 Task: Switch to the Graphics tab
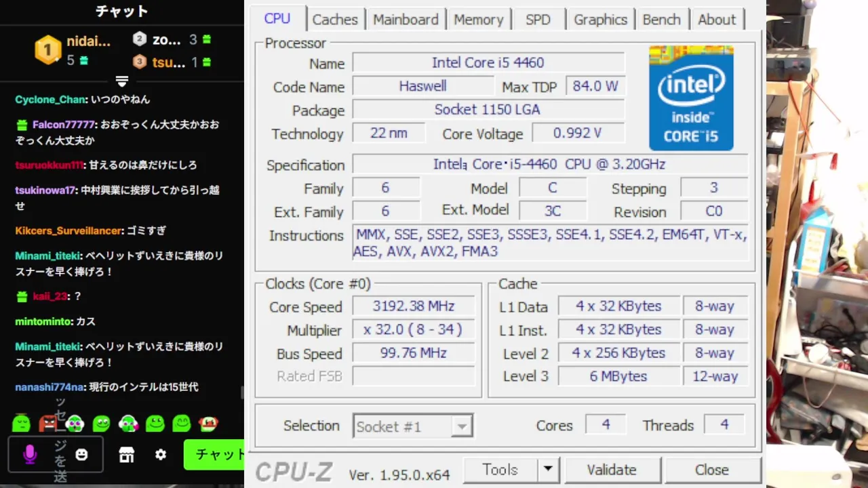(x=600, y=20)
